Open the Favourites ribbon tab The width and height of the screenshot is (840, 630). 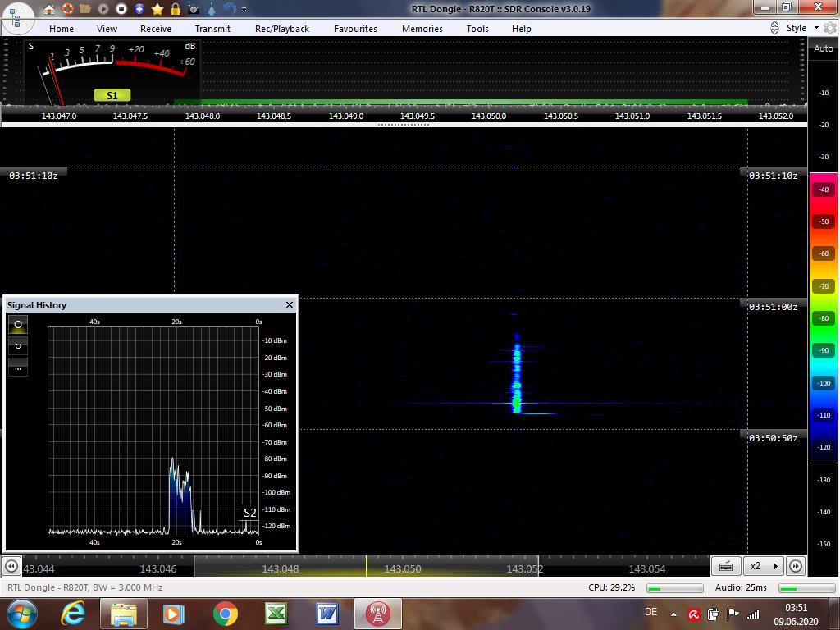pyautogui.click(x=355, y=29)
